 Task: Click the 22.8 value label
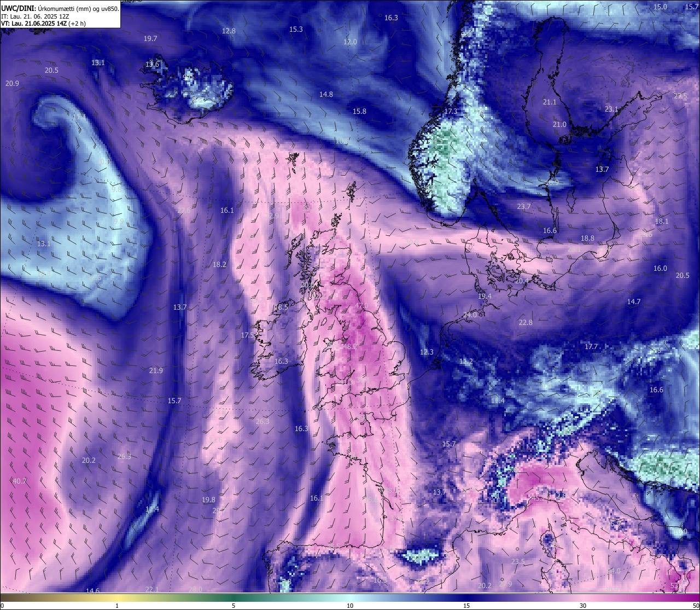(526, 323)
